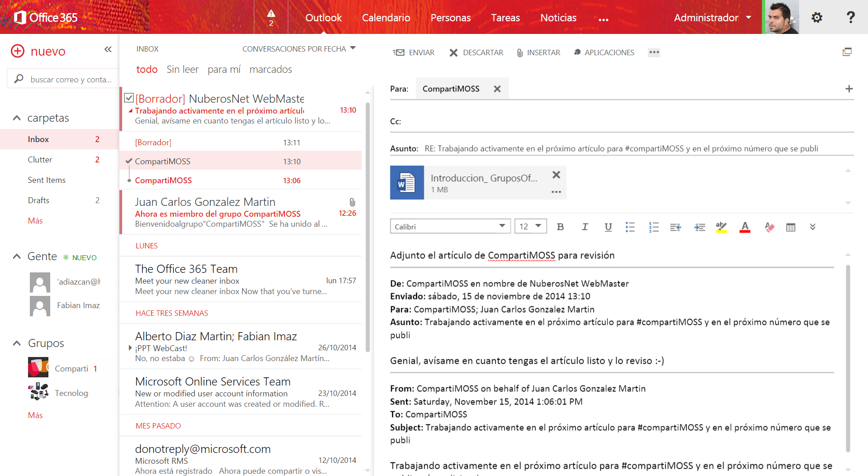Select the Sin leer message filter
868x476 pixels.
[182, 69]
